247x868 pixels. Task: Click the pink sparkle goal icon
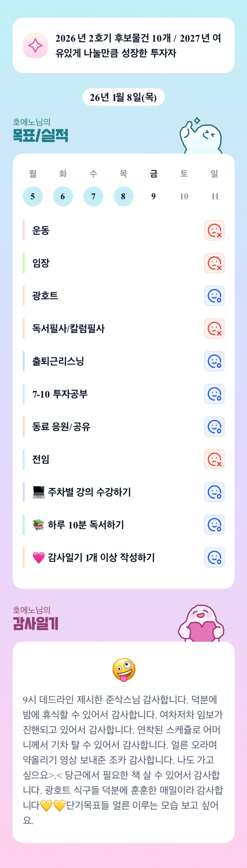(x=35, y=45)
